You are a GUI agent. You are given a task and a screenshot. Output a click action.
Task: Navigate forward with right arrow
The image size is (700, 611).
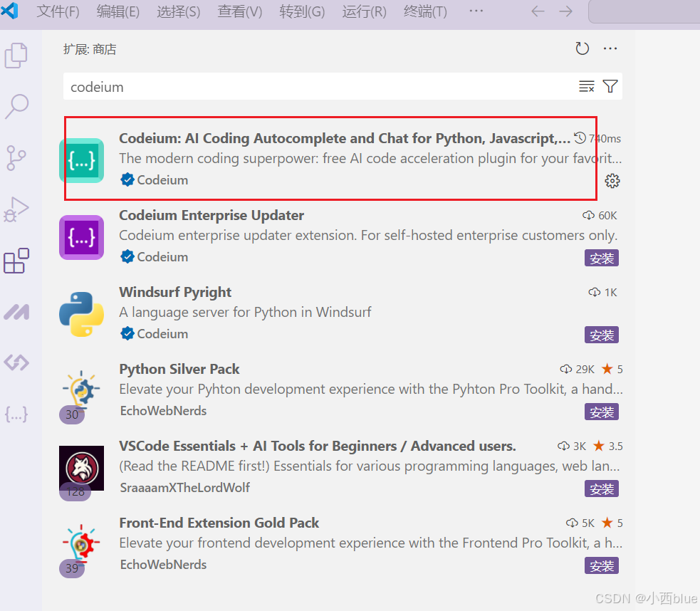click(x=565, y=11)
